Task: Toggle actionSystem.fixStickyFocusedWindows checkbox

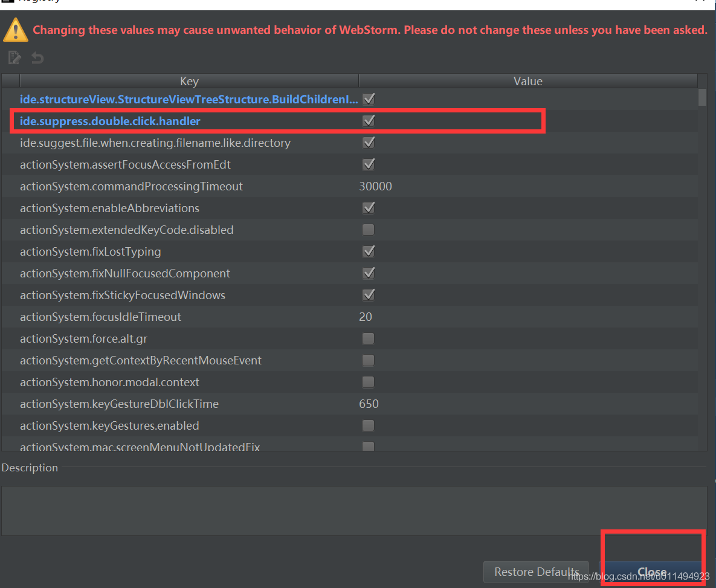Action: coord(369,295)
